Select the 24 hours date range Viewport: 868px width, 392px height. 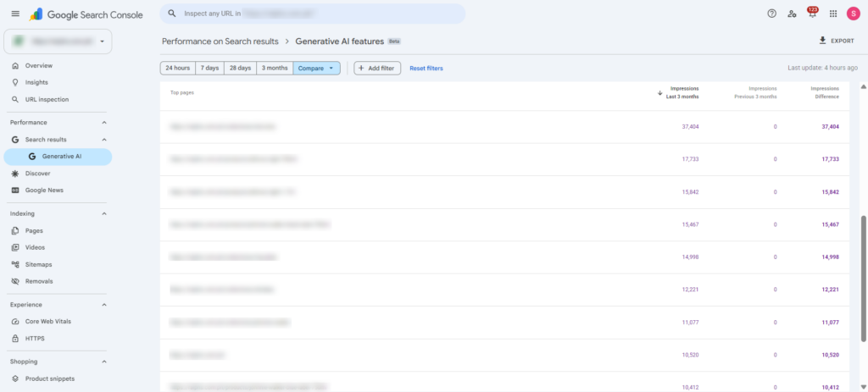click(x=178, y=68)
